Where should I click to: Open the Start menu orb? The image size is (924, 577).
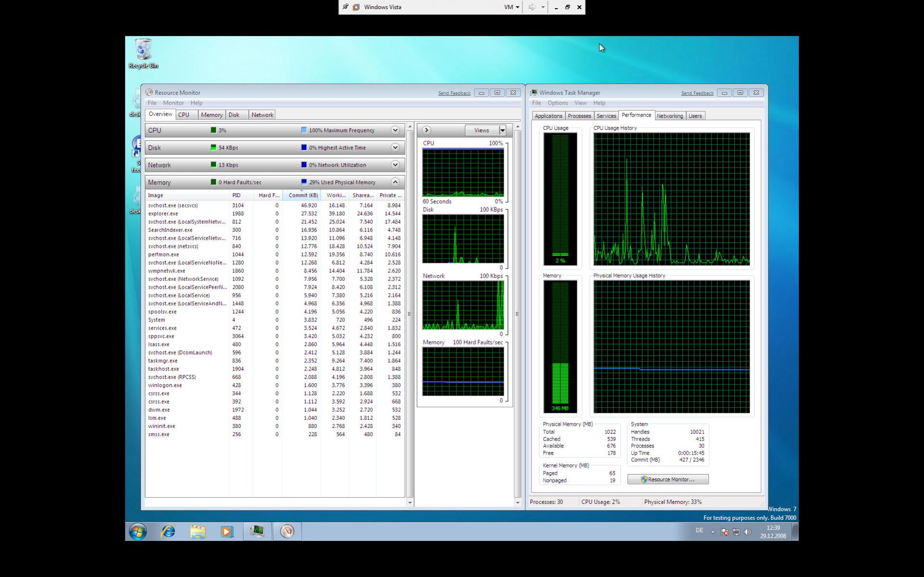click(x=138, y=531)
